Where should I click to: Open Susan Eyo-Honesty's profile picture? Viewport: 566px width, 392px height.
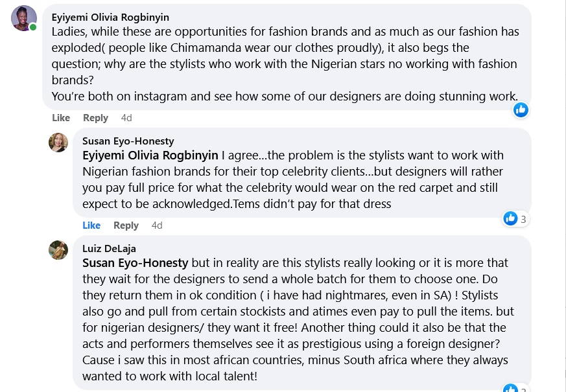(58, 143)
